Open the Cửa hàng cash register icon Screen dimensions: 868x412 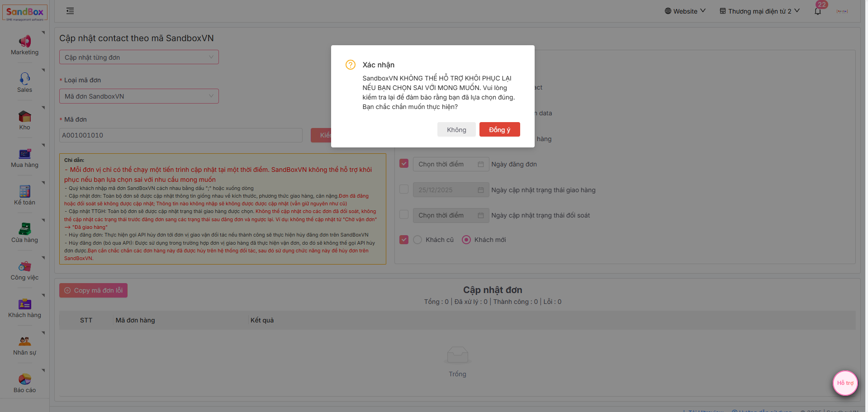pos(24,229)
